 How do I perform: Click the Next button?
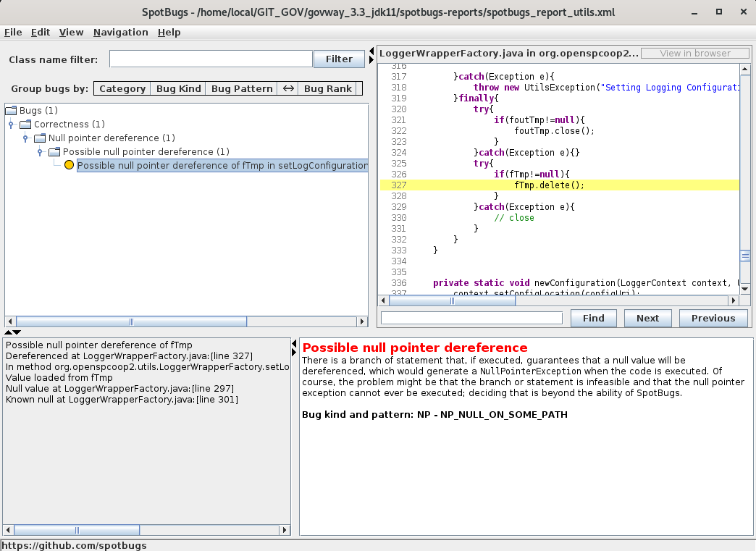pyautogui.click(x=647, y=318)
